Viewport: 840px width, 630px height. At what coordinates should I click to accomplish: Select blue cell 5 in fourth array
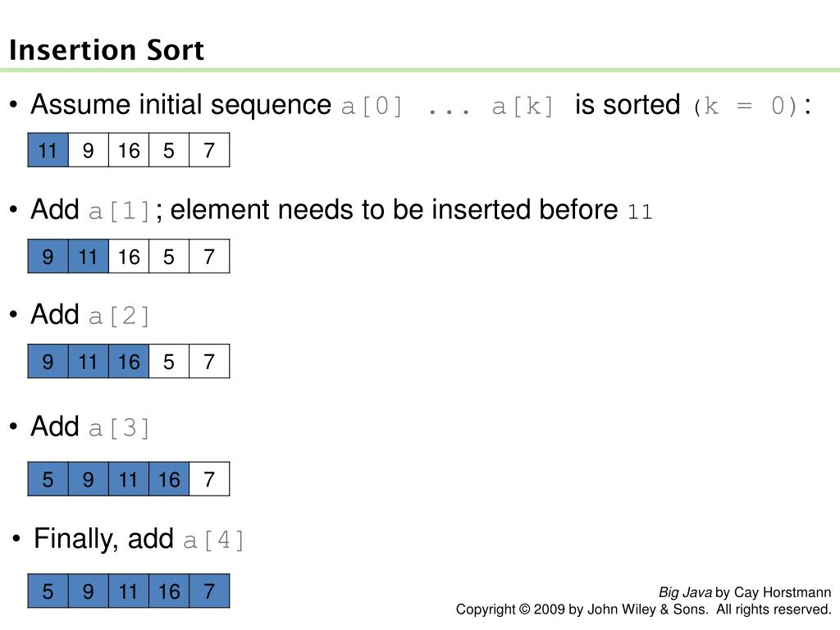tap(48, 478)
